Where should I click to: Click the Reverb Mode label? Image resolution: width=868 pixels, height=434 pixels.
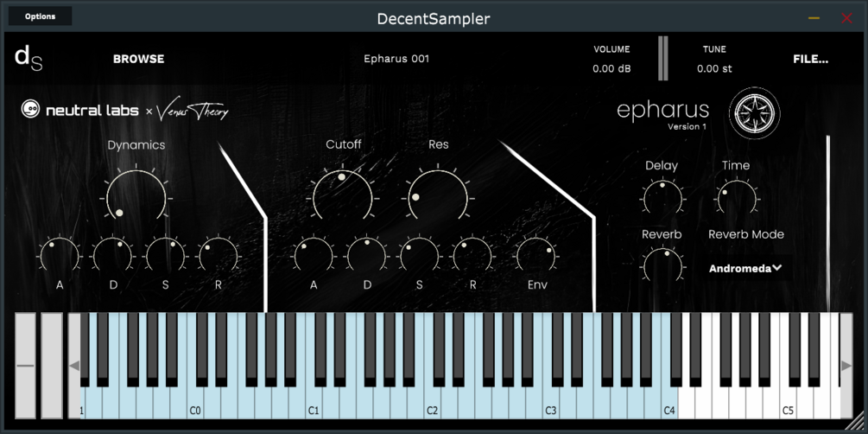[746, 234]
